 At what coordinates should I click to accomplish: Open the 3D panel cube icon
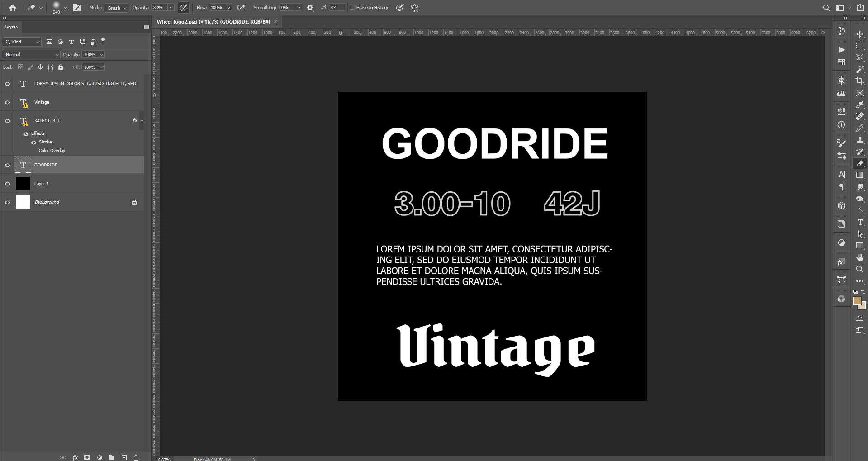(841, 206)
